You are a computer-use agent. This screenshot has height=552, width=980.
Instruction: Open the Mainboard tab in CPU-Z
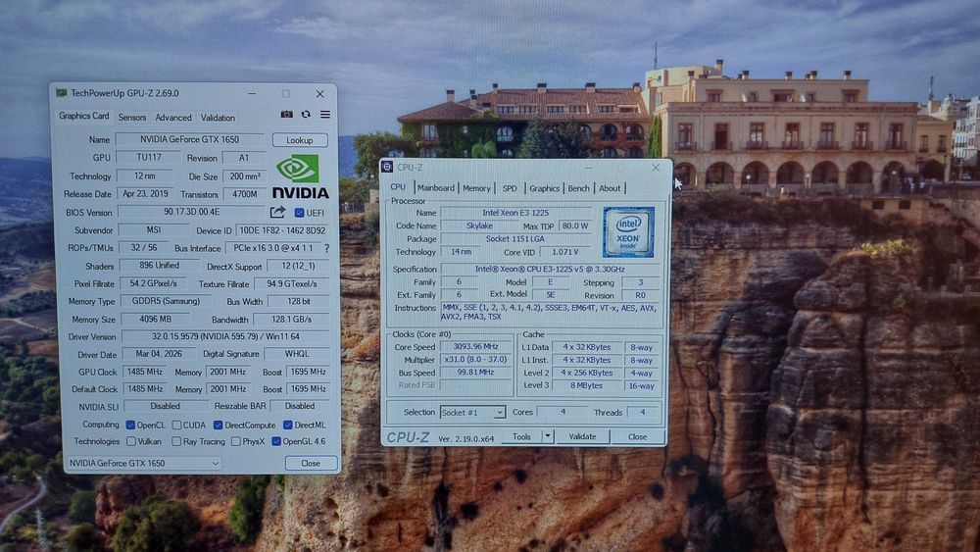pos(436,188)
